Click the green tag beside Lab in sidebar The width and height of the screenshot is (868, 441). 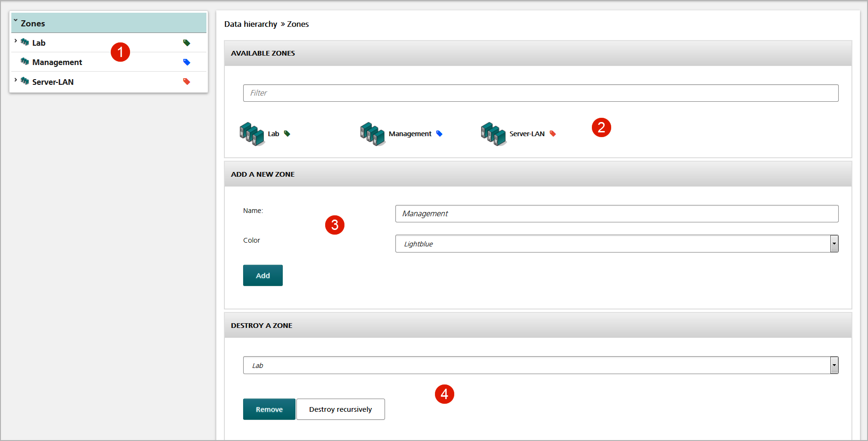187,43
